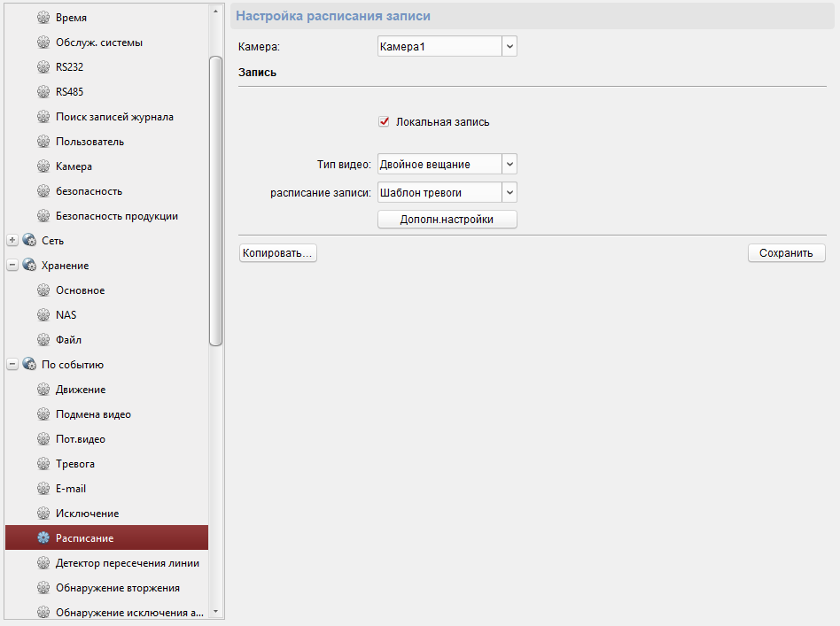Click the gear icon beside Тревога
Image resolution: width=840 pixels, height=626 pixels.
(43, 464)
